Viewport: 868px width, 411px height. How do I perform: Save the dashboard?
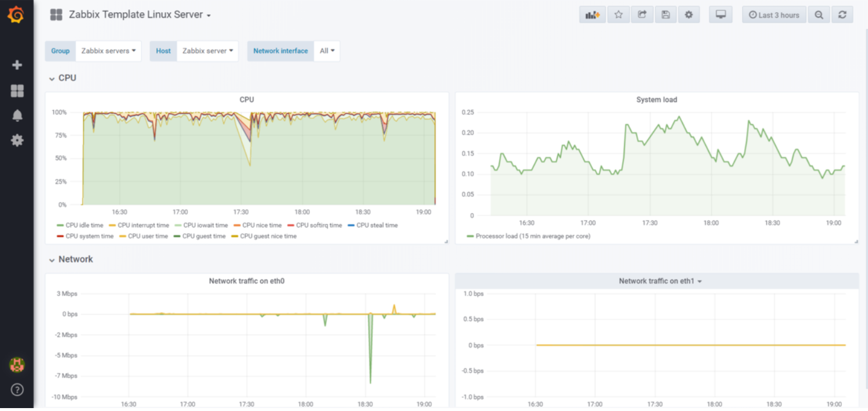pos(665,15)
